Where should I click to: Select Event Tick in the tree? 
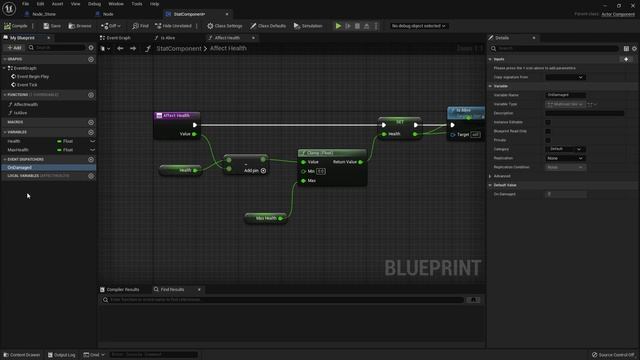(x=27, y=84)
